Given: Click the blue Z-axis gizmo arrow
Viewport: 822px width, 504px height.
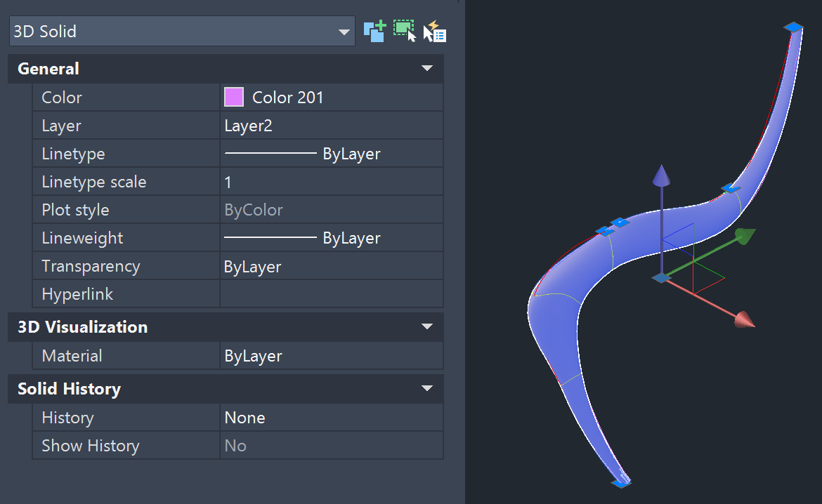Looking at the screenshot, I should tap(661, 175).
